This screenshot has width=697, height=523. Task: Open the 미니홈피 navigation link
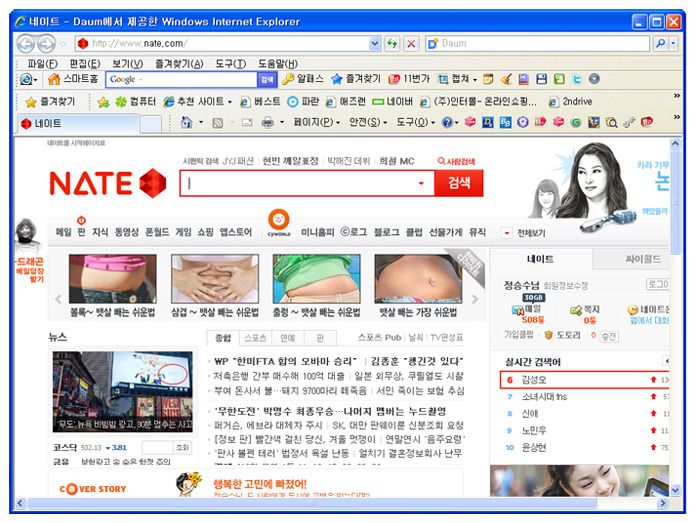[317, 232]
